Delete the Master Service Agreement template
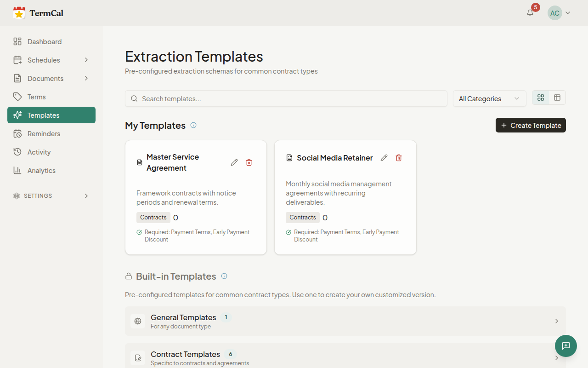 coord(249,162)
